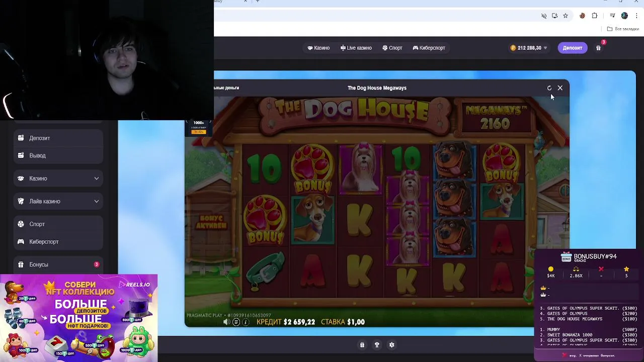Open Киберспорт in the left sidebar
644x362 pixels.
[58, 242]
